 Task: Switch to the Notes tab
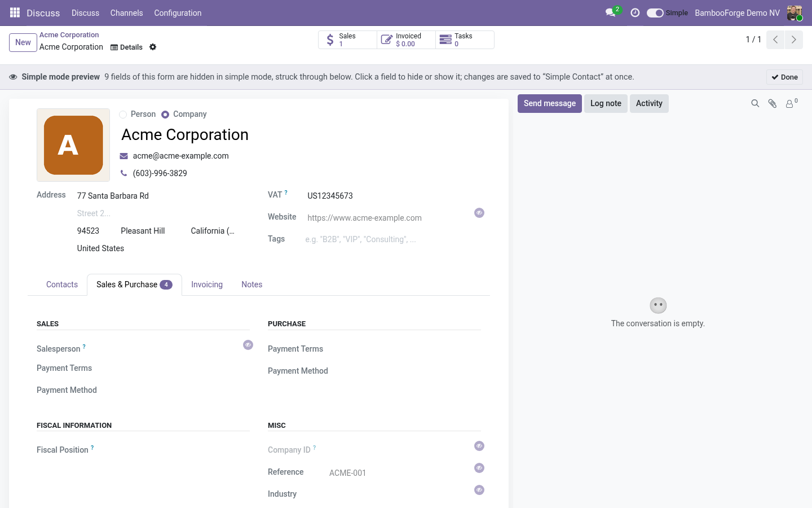pyautogui.click(x=251, y=284)
